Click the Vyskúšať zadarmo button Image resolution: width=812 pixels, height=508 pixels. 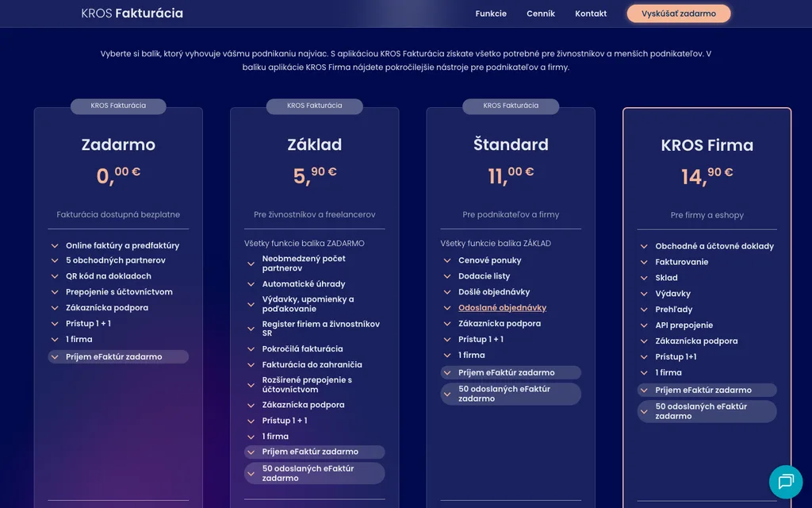click(679, 13)
